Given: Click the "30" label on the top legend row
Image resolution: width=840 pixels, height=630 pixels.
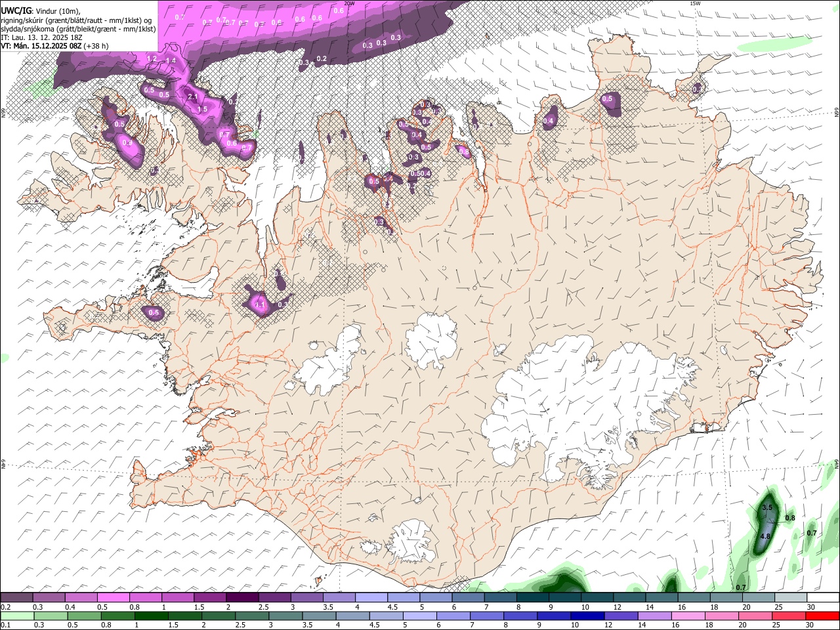Looking at the screenshot, I should point(811,607).
